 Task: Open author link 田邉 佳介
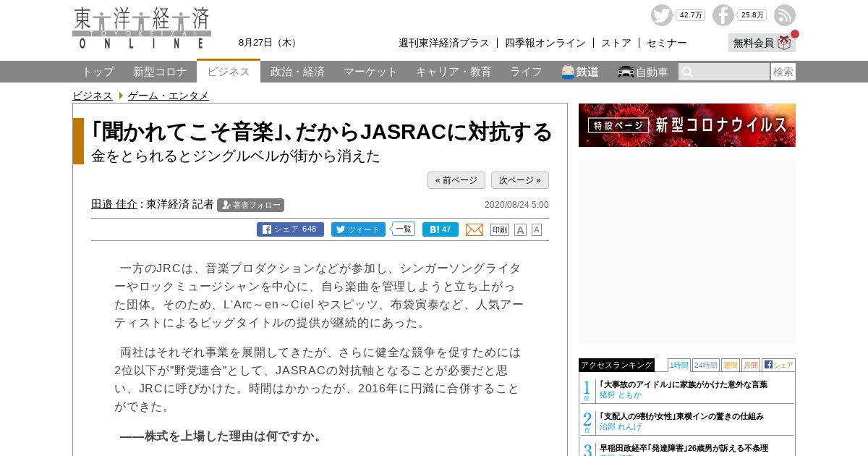(114, 204)
